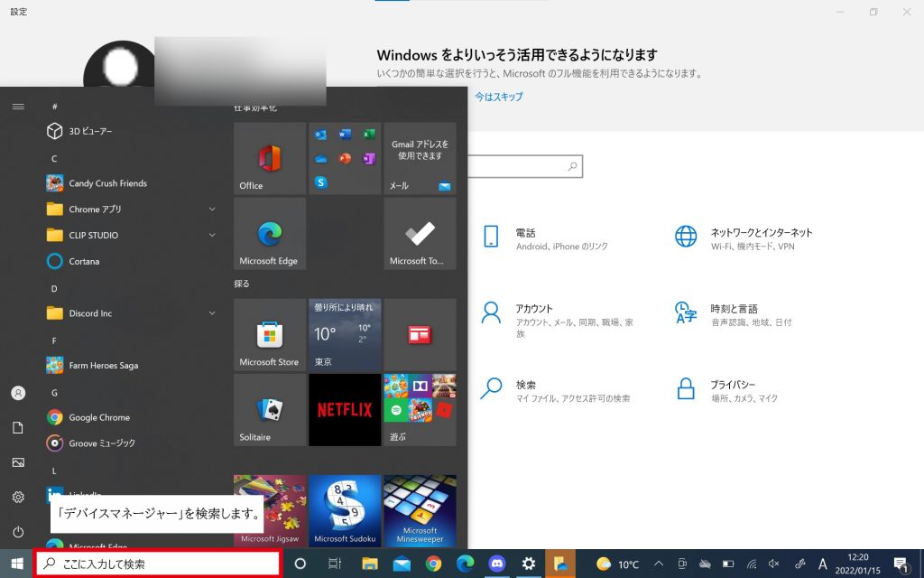This screenshot has height=578, width=924.
Task: Expand the Discord Inc folder
Action: coord(132,313)
